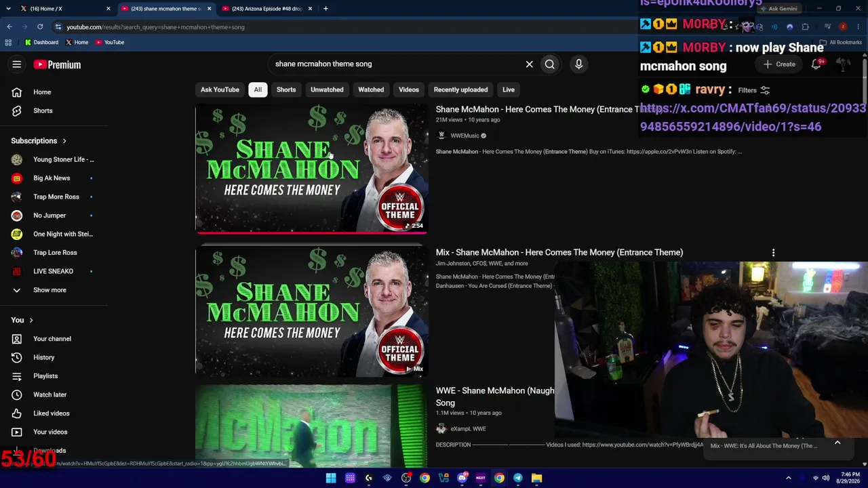Open Playlists in sidebar
This screenshot has height=488, width=868.
click(45, 376)
